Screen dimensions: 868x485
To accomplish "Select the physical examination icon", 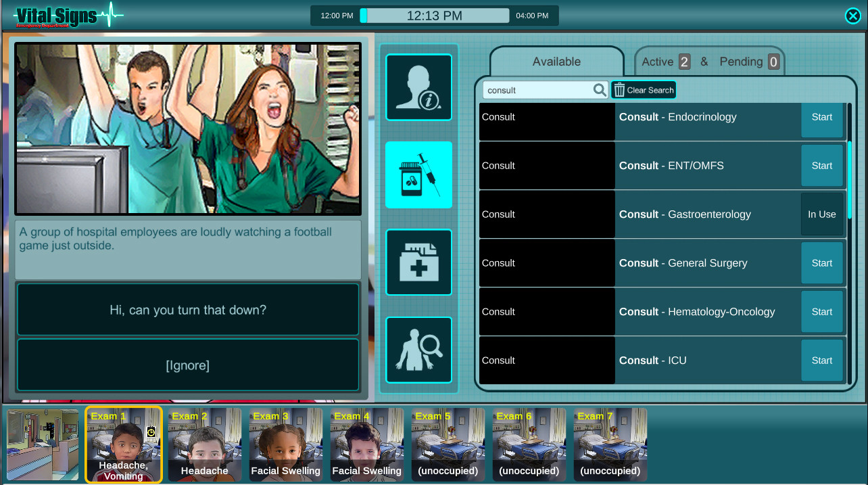I will (x=418, y=350).
